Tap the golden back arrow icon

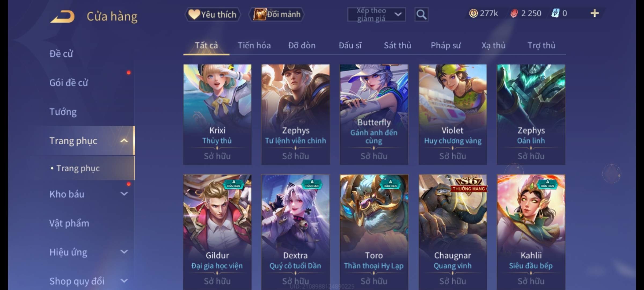(63, 16)
